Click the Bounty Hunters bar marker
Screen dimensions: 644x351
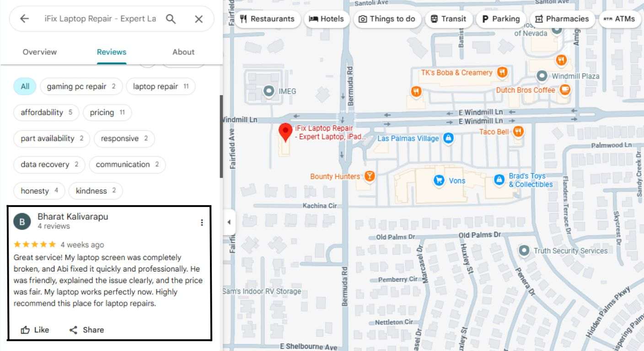[x=369, y=176]
